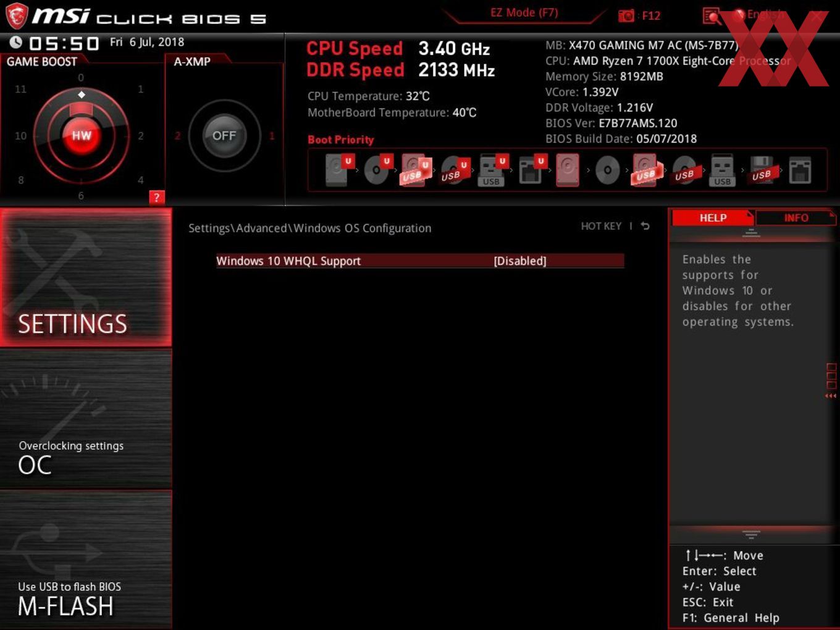Click the GAME BOOST panel title
This screenshot has width=840, height=630.
pos(42,61)
